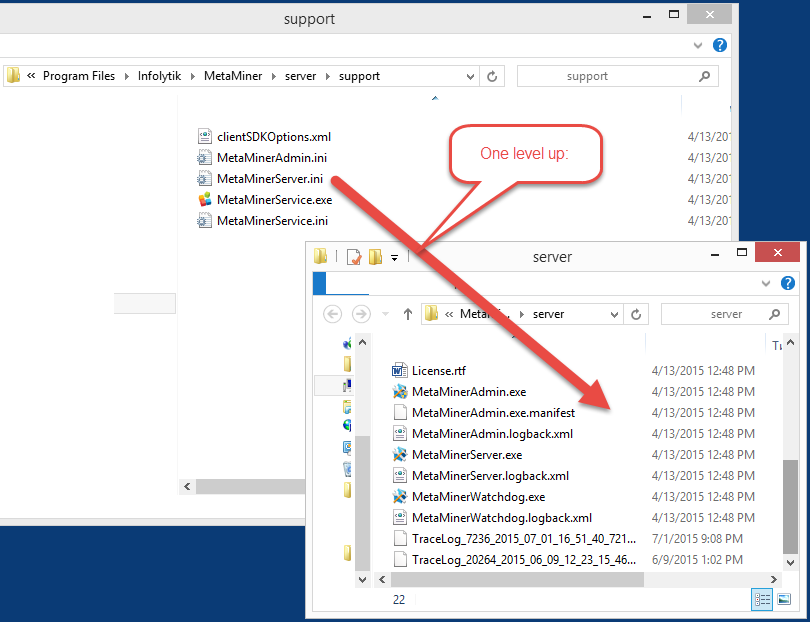The image size is (810, 622).
Task: Click clientSDKOptions.xml file icon
Action: click(x=205, y=136)
